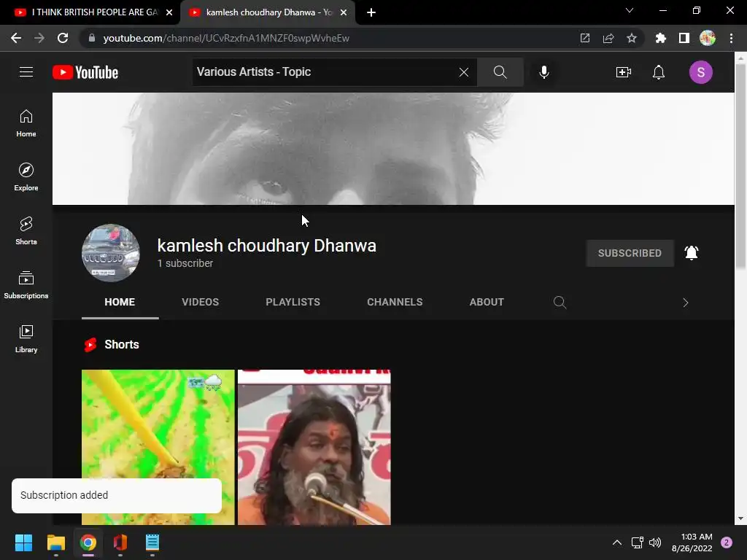This screenshot has width=747, height=560.
Task: Click the search magnifier button
Action: 500,72
